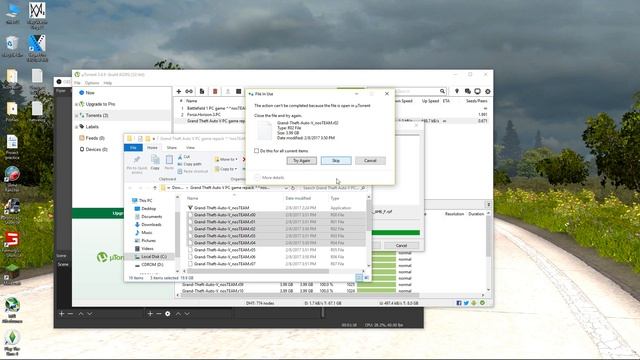This screenshot has width=640, height=360.
Task: Click Add Torrent from URL link icon
Action: point(189,91)
